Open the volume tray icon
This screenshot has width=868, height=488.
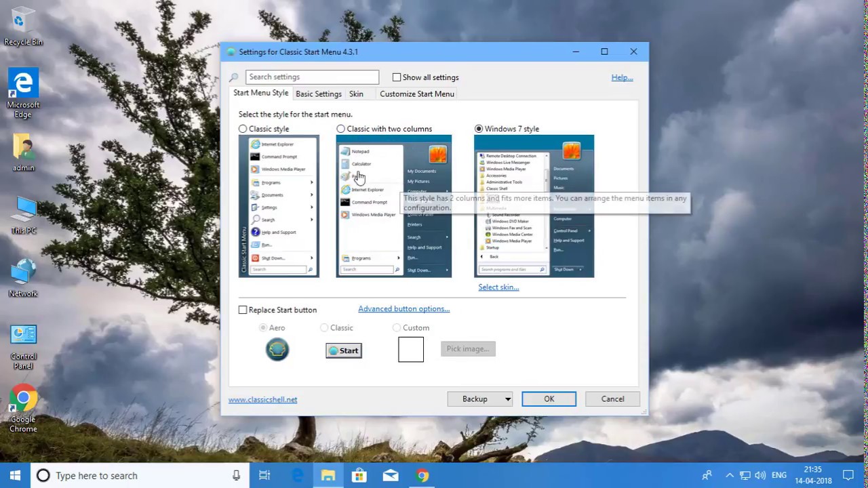point(760,475)
